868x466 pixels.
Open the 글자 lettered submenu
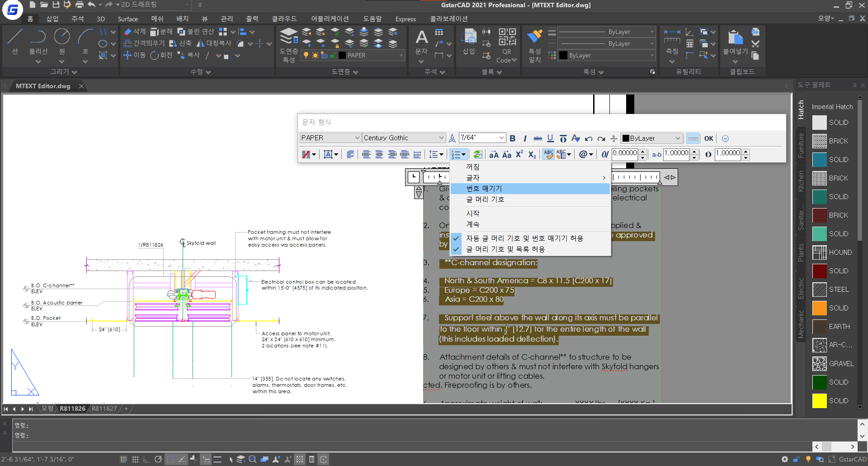point(530,178)
